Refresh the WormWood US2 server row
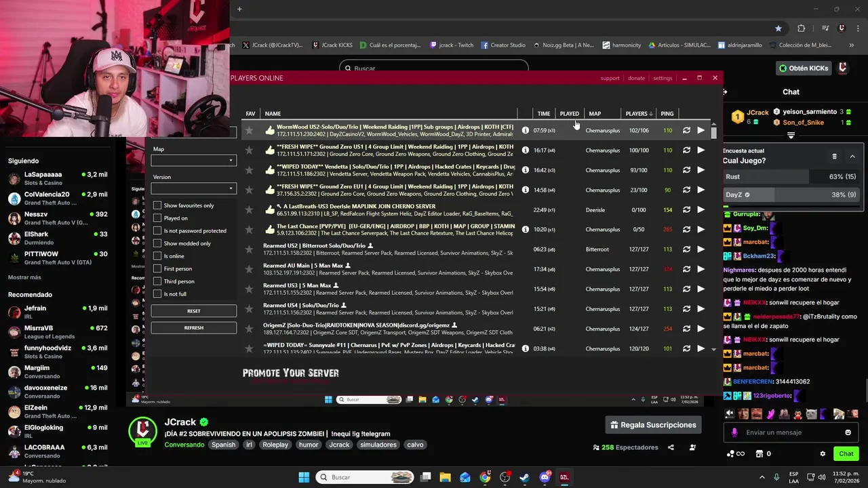This screenshot has height=488, width=868. pos(686,130)
